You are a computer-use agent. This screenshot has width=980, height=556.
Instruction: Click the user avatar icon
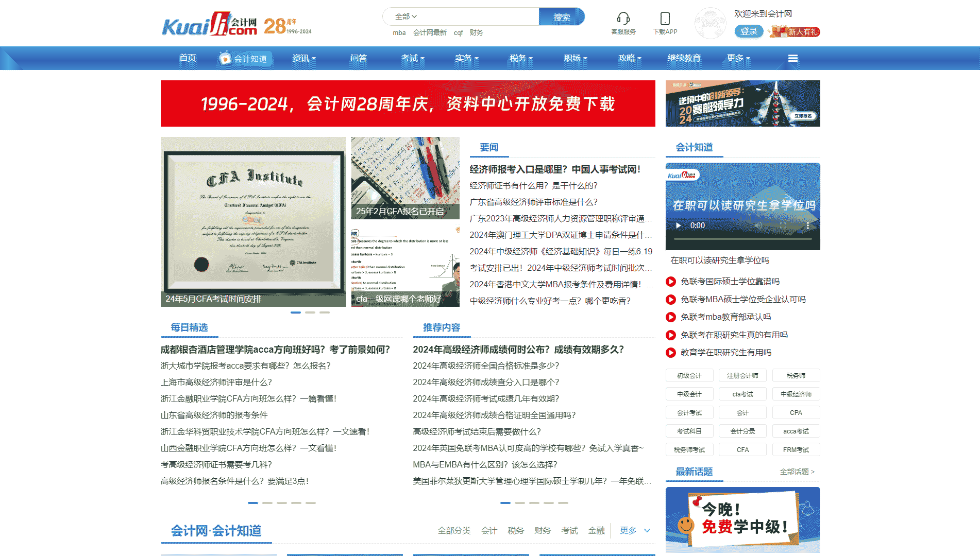coord(711,23)
